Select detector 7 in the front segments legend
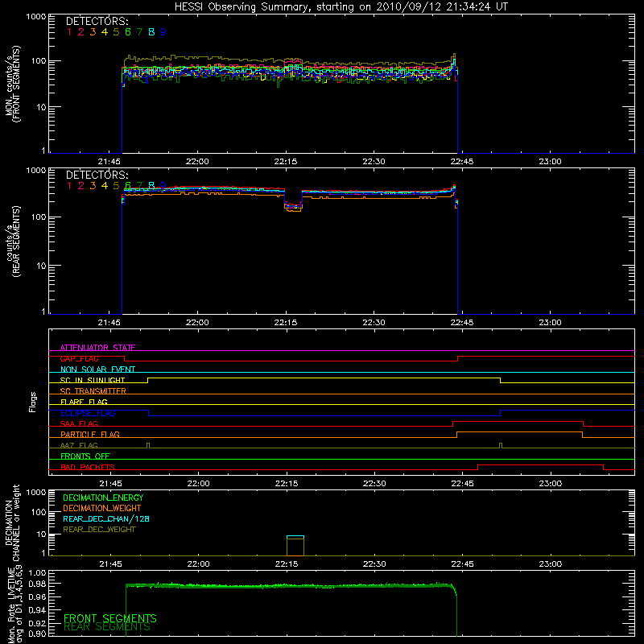This screenshot has height=644, width=644. pos(139,32)
